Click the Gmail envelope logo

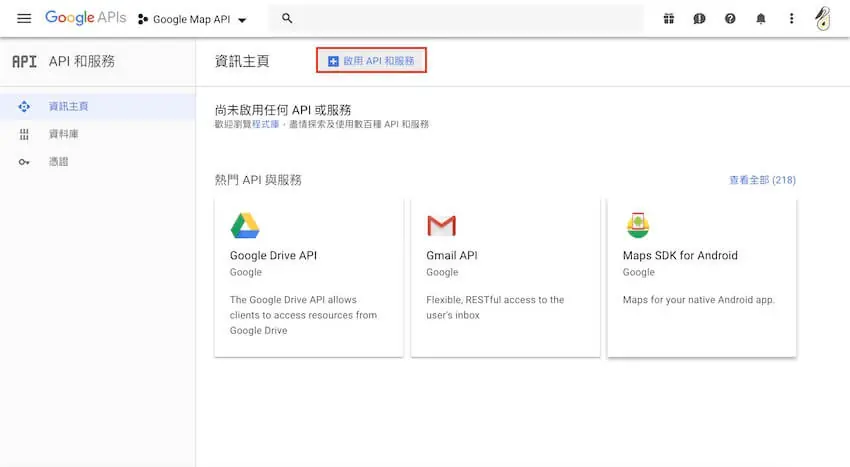pos(441,226)
